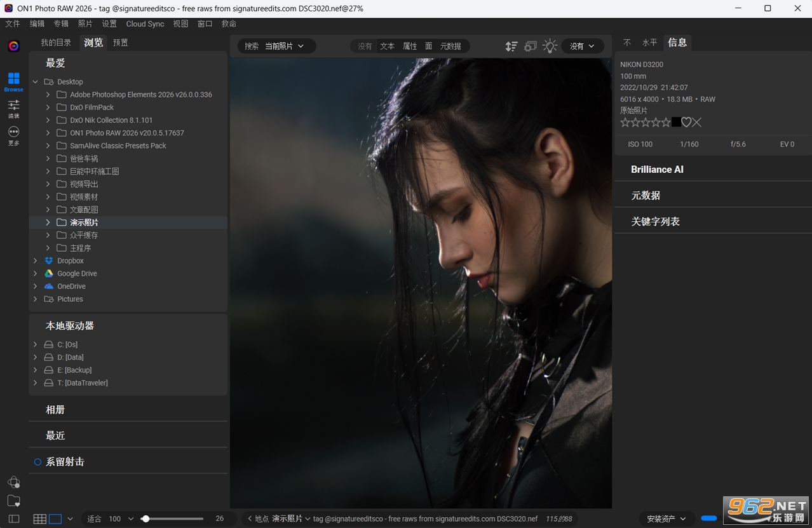Set rating to five stars

(666, 123)
